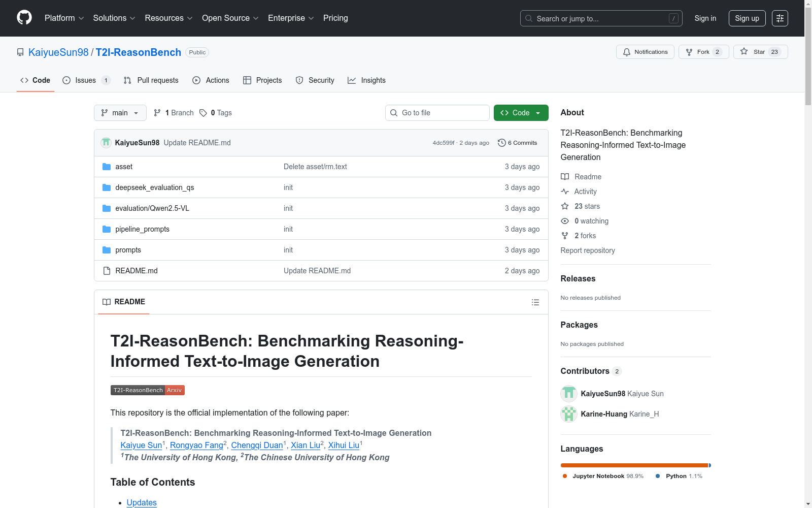Click the repository icon before KaiyueSun98

tap(20, 52)
